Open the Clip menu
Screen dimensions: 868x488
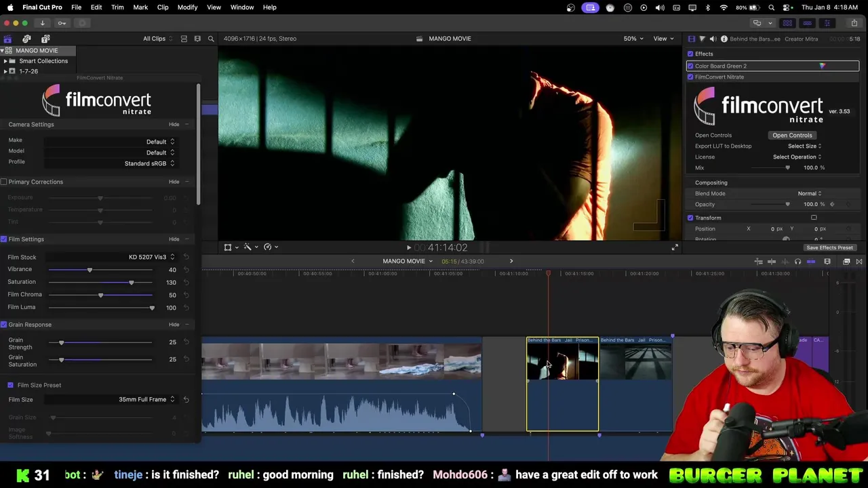pyautogui.click(x=163, y=7)
